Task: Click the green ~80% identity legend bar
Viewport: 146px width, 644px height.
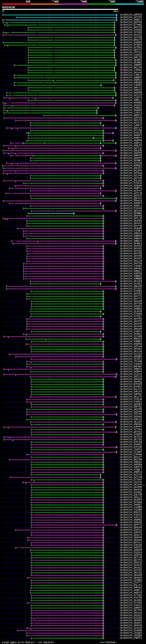Action: (101, 4)
